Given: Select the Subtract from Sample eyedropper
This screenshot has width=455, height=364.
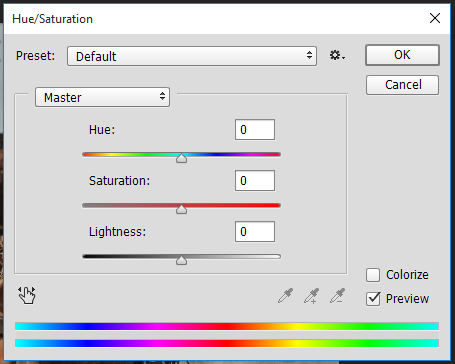Looking at the screenshot, I should point(337,296).
